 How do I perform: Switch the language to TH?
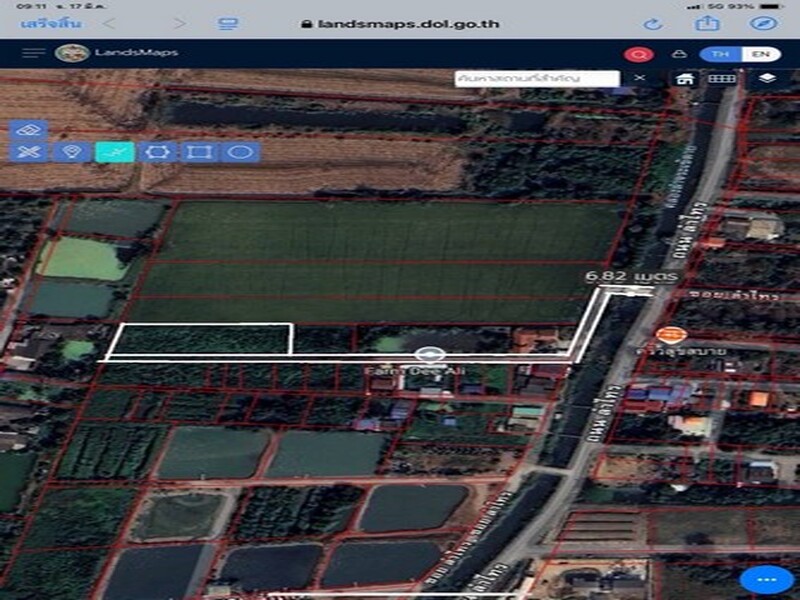tap(720, 54)
